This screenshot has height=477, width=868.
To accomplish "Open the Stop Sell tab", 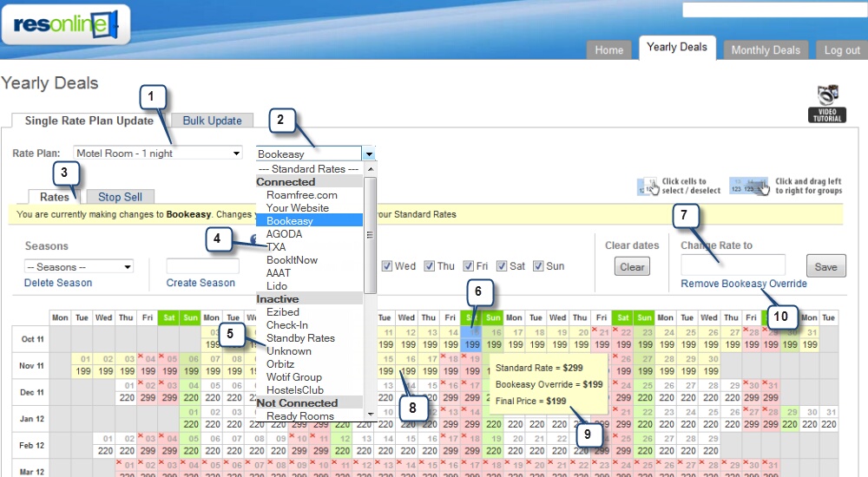I will click(120, 197).
